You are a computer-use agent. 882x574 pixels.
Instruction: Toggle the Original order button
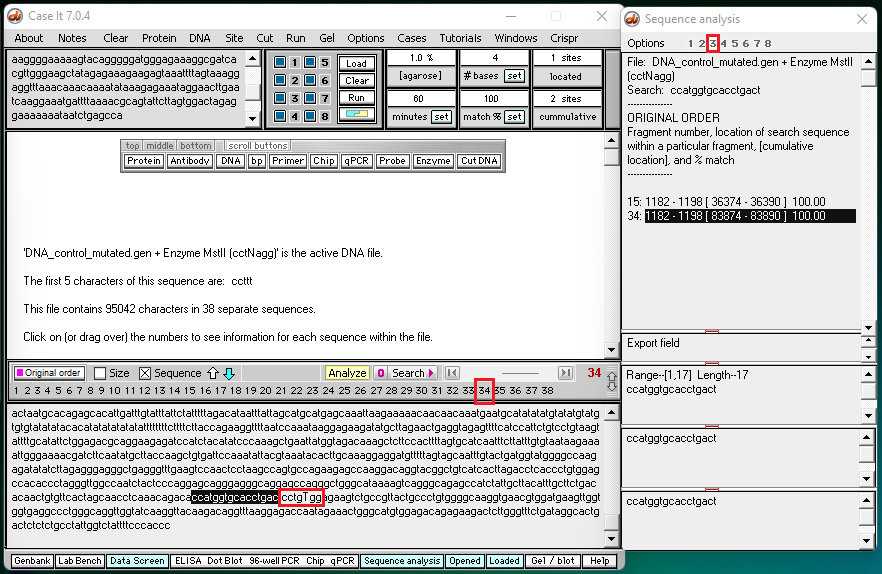(49, 373)
